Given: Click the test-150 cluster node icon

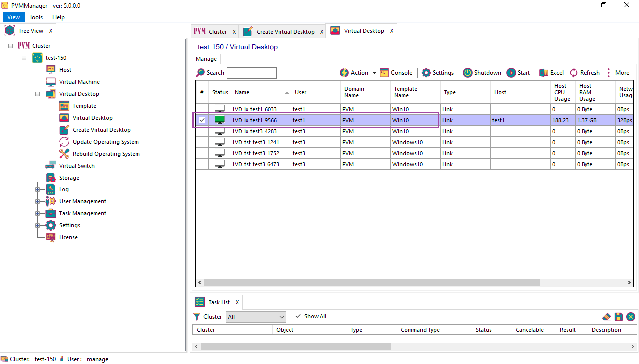Looking at the screenshot, I should click(37, 58).
